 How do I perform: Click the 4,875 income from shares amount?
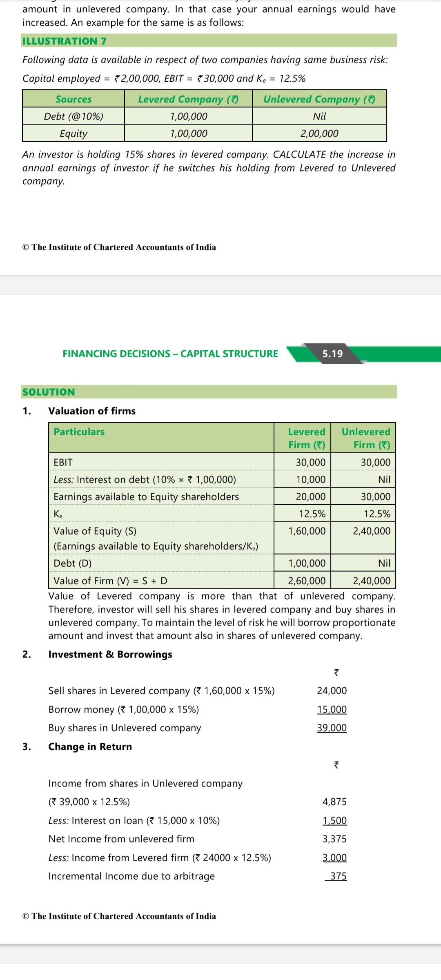coord(334,802)
